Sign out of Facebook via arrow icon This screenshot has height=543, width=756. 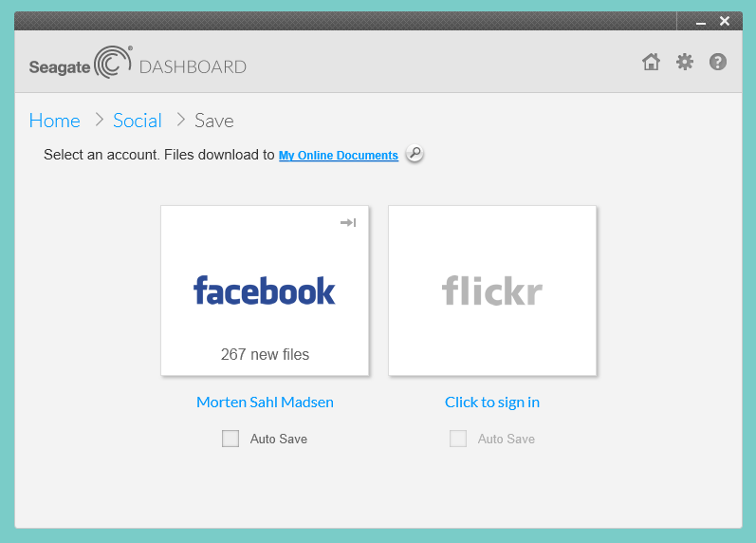(348, 222)
